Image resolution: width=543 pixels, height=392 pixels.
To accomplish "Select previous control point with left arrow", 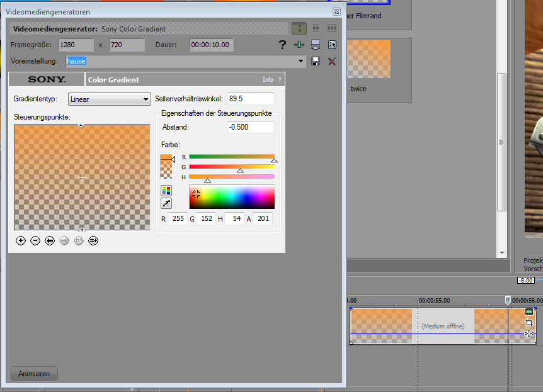I will click(50, 240).
